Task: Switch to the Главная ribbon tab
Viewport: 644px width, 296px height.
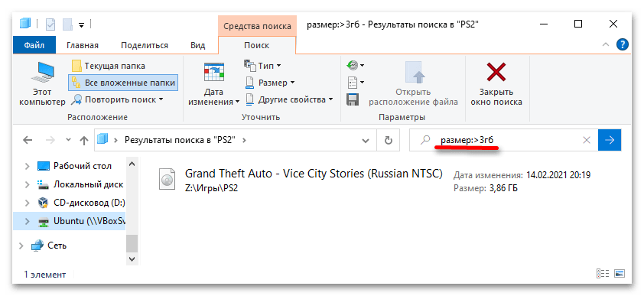Action: click(x=83, y=45)
